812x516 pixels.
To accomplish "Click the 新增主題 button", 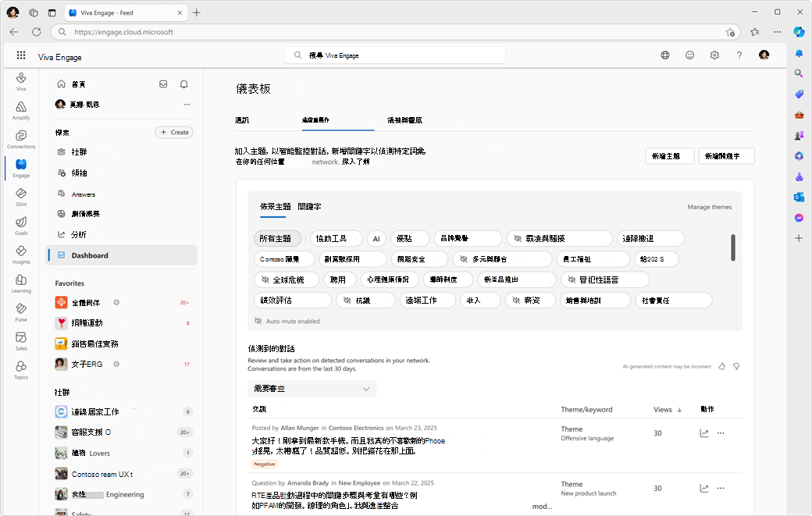I will (670, 156).
